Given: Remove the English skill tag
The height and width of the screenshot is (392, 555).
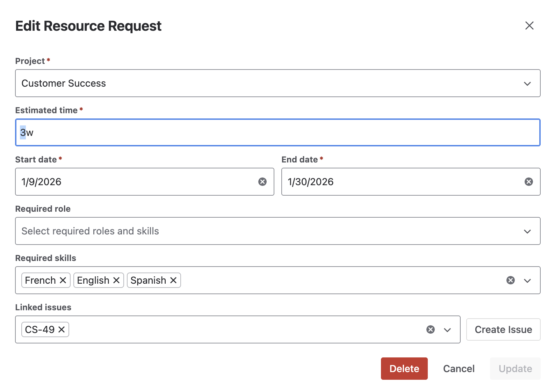Looking at the screenshot, I should (116, 280).
